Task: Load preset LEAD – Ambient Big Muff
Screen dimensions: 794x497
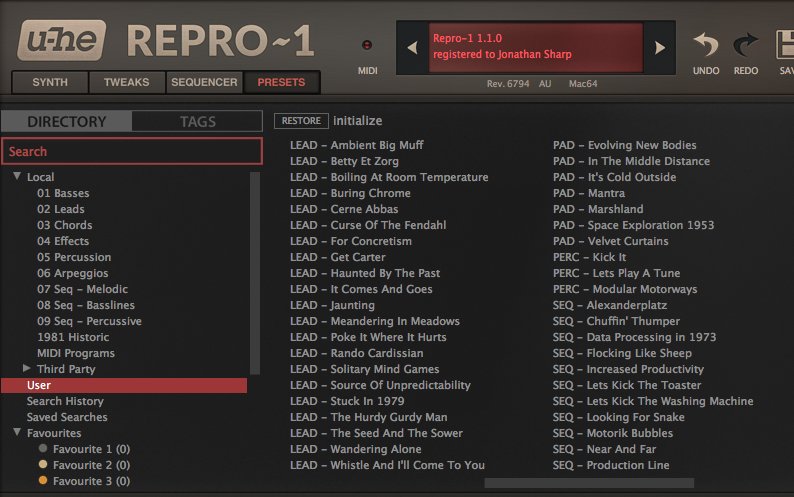Action: [x=356, y=145]
